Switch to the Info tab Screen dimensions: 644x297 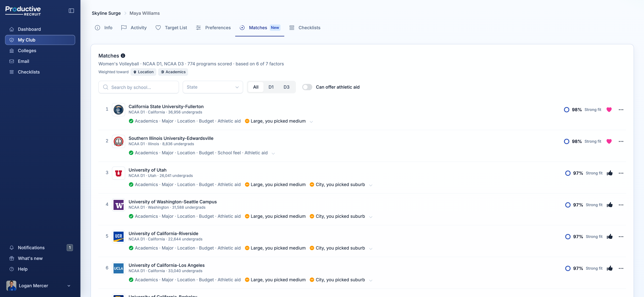(x=104, y=28)
